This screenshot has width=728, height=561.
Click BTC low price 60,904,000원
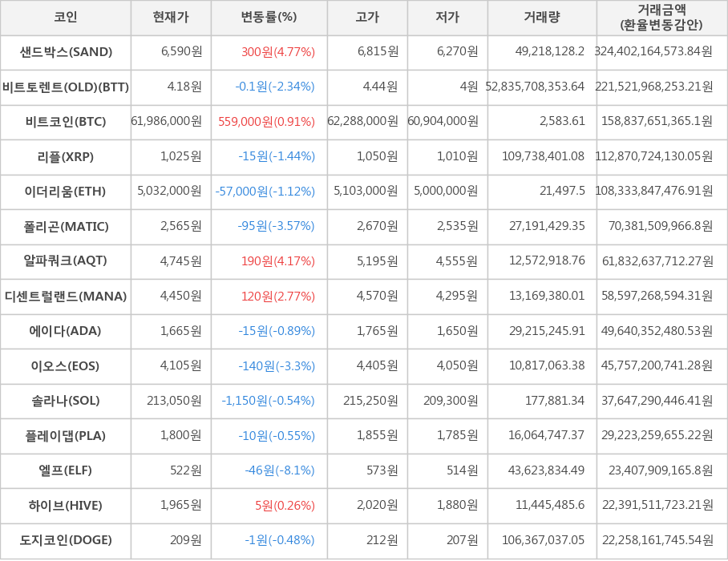click(x=443, y=121)
